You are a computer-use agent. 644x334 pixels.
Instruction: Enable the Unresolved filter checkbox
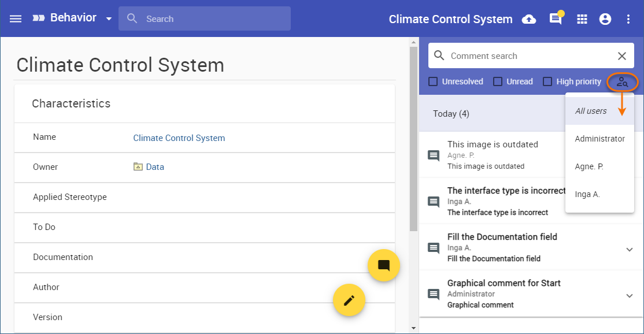(433, 81)
